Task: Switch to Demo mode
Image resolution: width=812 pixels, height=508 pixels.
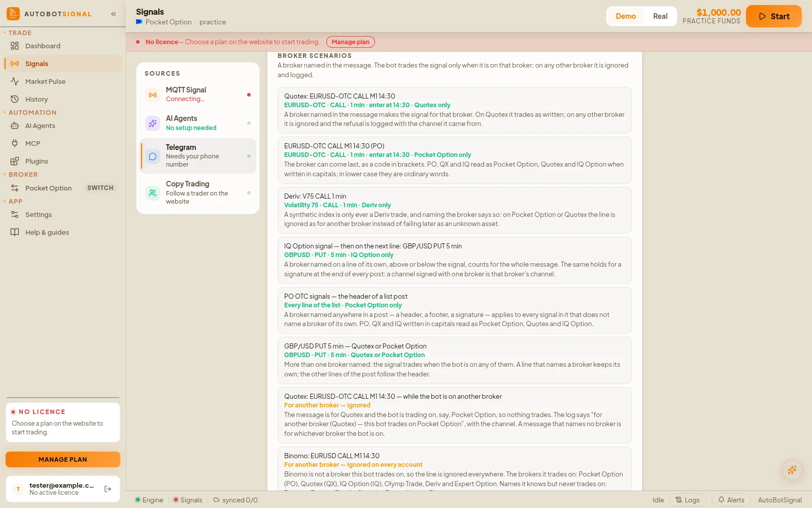Action: (x=626, y=16)
